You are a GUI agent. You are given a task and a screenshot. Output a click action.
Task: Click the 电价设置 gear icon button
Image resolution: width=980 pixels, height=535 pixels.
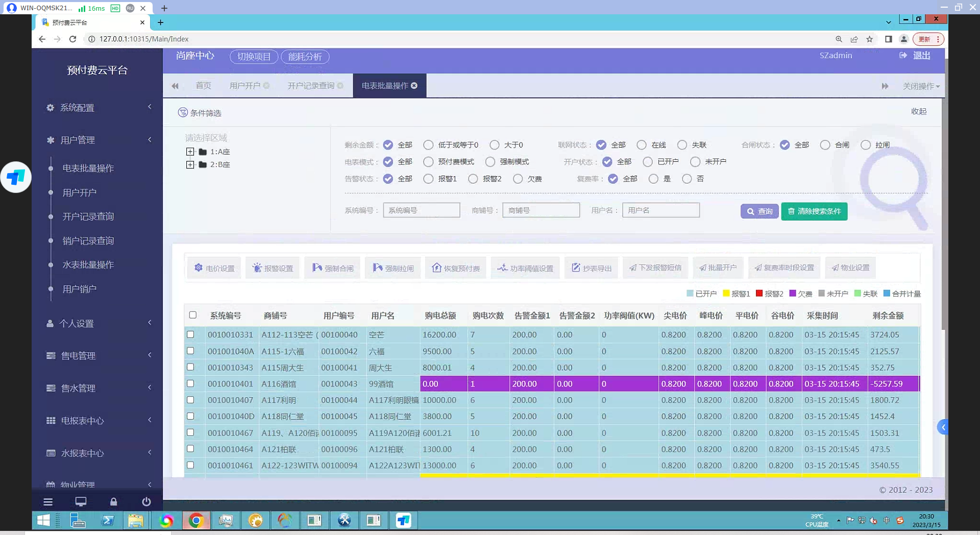pos(214,268)
